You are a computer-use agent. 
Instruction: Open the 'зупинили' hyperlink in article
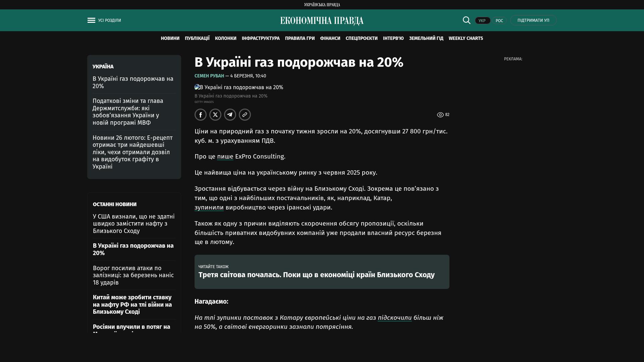pyautogui.click(x=209, y=207)
